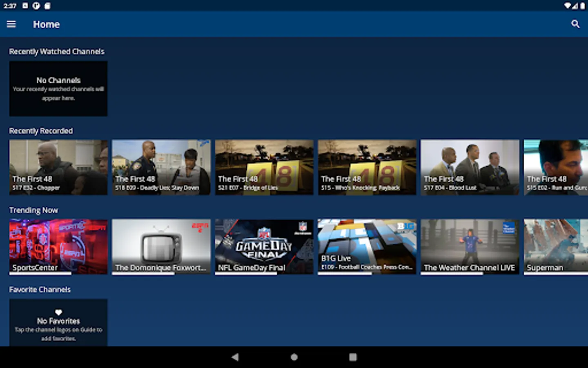Tap the ESPN2 logo on Domonique Foxworth card
Viewport: 588px width, 368px height.
click(x=200, y=227)
